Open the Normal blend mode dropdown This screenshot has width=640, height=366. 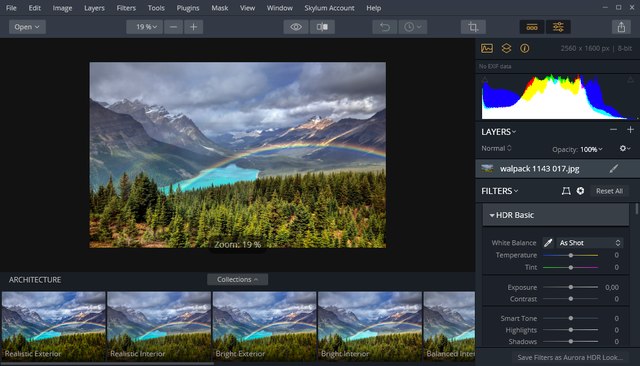496,149
